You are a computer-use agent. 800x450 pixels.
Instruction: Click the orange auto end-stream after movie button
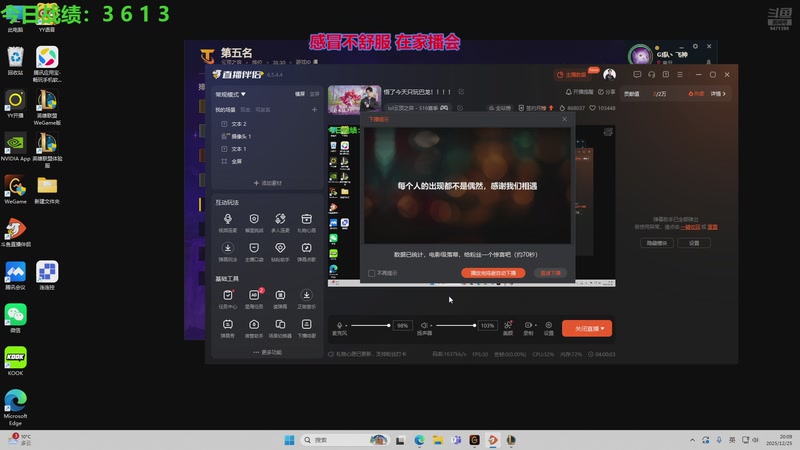coord(493,273)
